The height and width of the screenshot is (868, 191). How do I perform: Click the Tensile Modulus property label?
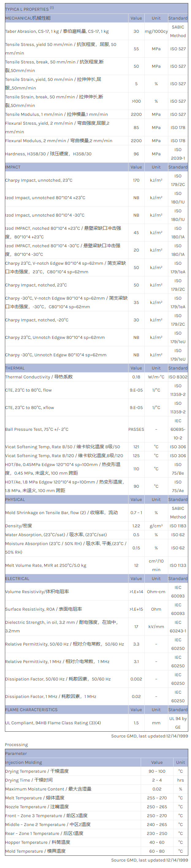(x=56, y=114)
